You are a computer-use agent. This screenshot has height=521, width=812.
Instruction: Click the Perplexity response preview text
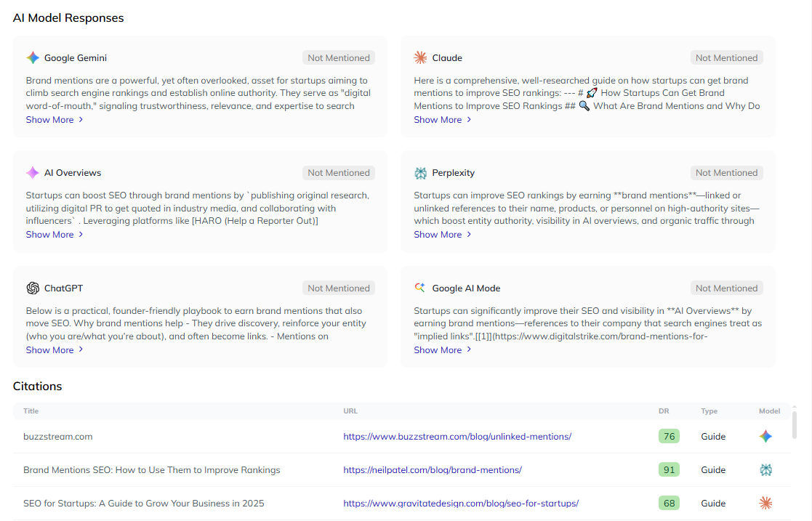click(x=586, y=209)
